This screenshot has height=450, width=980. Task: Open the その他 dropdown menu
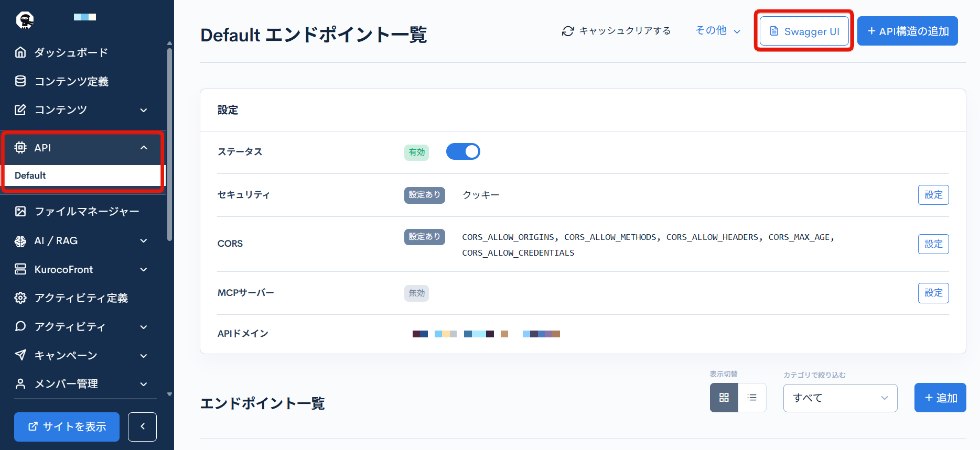coord(718,31)
